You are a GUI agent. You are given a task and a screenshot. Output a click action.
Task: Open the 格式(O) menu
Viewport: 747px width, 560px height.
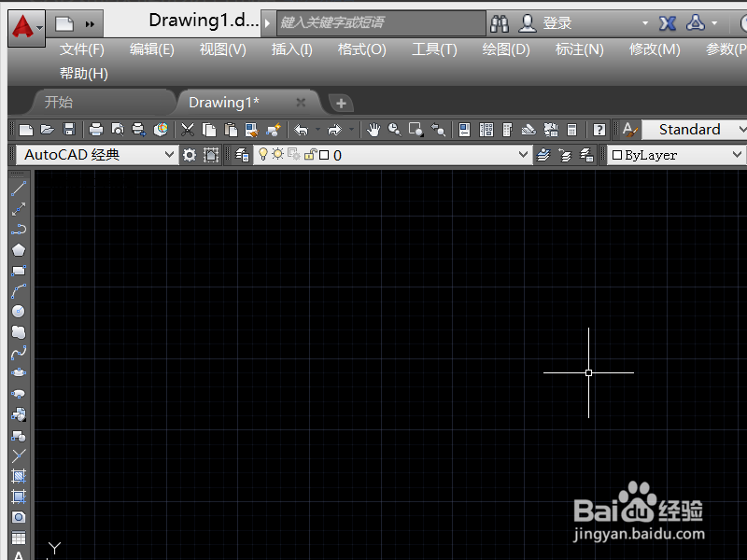click(x=361, y=49)
